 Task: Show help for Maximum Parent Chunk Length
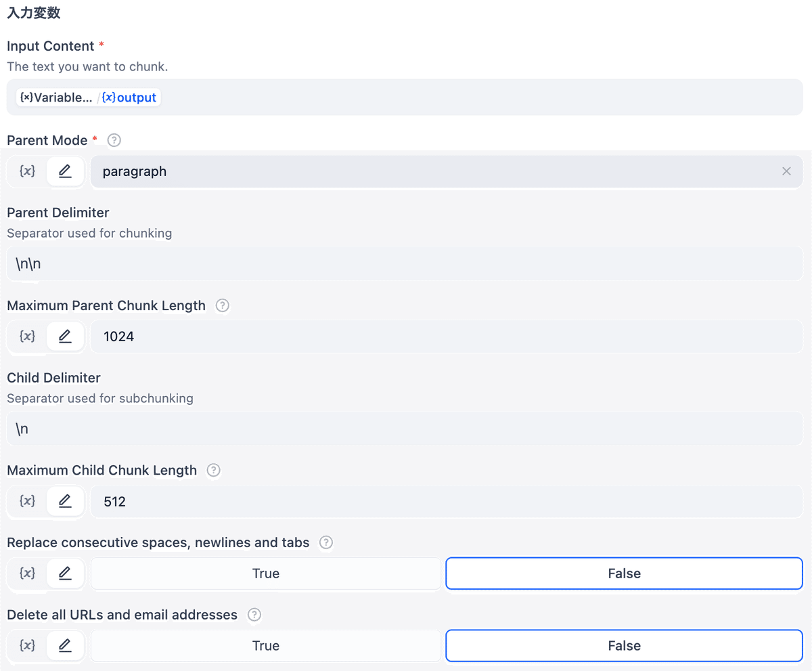(222, 305)
